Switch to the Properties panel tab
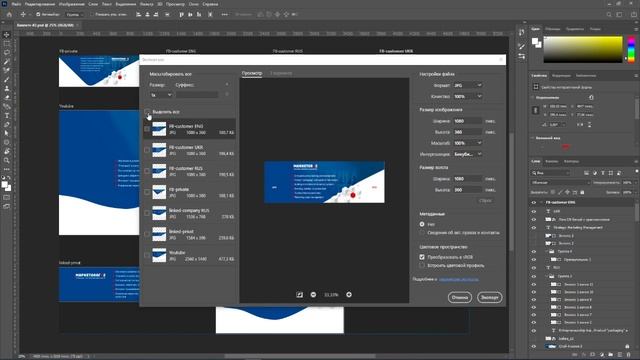Viewport: 640px width, 360px height. pos(539,76)
